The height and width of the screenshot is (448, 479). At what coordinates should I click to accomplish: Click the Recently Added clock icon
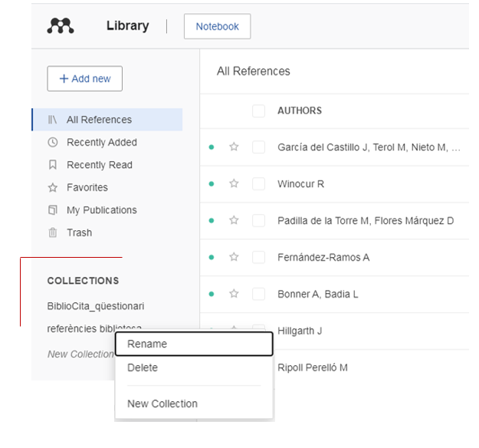(53, 142)
